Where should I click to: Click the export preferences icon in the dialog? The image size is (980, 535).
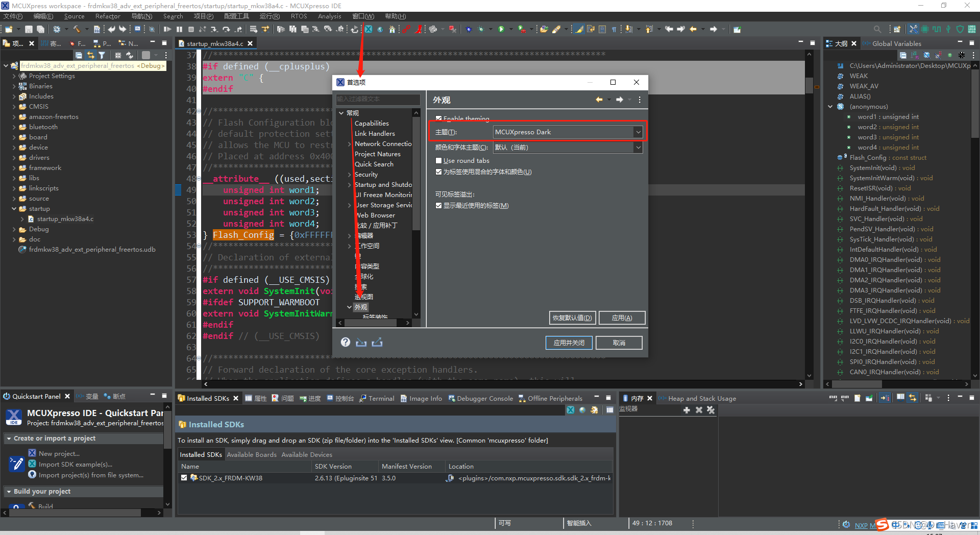[377, 342]
